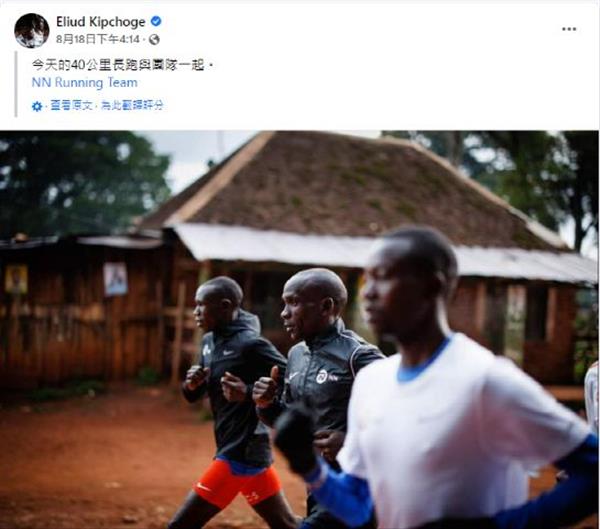Screen dimensions: 600x529
Task: Click the yellow poster on the fence
Action: (x=16, y=279)
